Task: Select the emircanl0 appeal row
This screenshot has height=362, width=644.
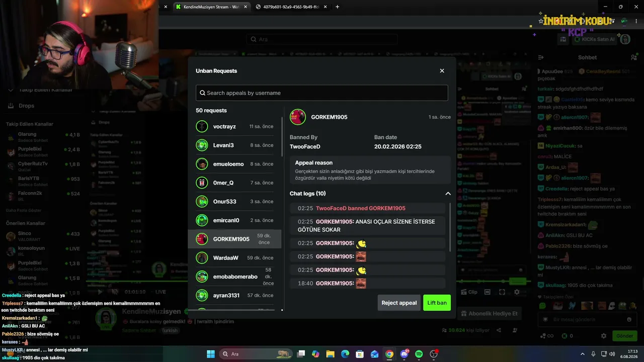Action: 235,220
